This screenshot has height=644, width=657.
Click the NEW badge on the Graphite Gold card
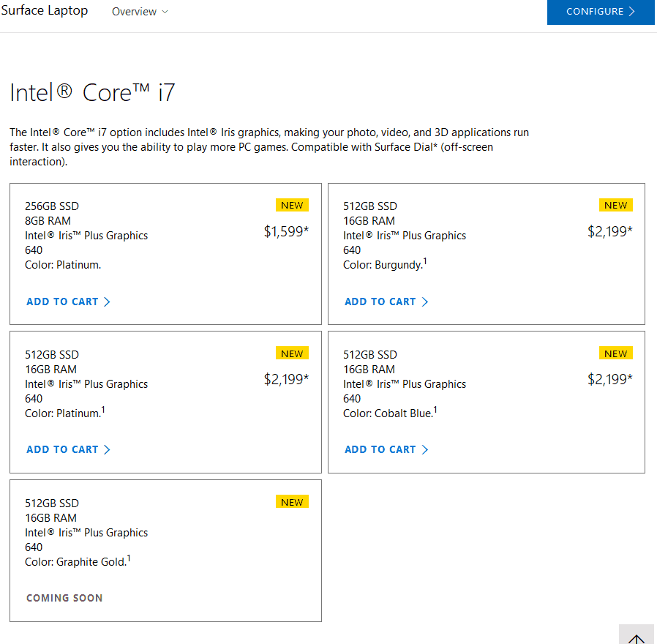(x=292, y=502)
